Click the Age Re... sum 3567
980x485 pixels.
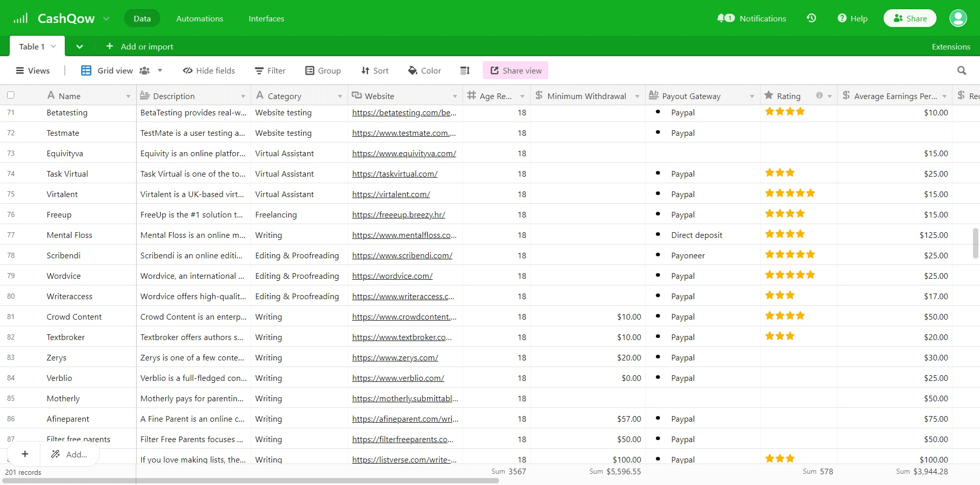click(x=508, y=472)
